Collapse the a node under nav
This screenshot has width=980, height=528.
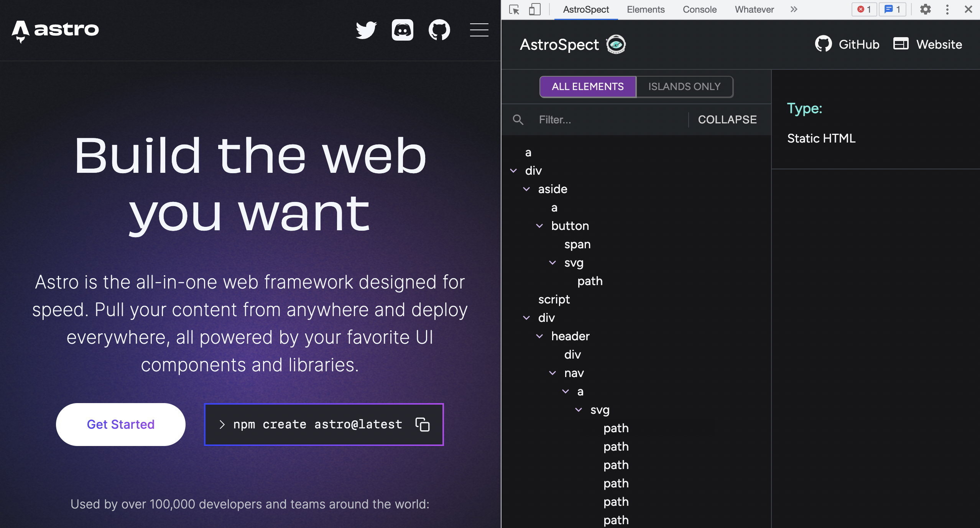[566, 391]
